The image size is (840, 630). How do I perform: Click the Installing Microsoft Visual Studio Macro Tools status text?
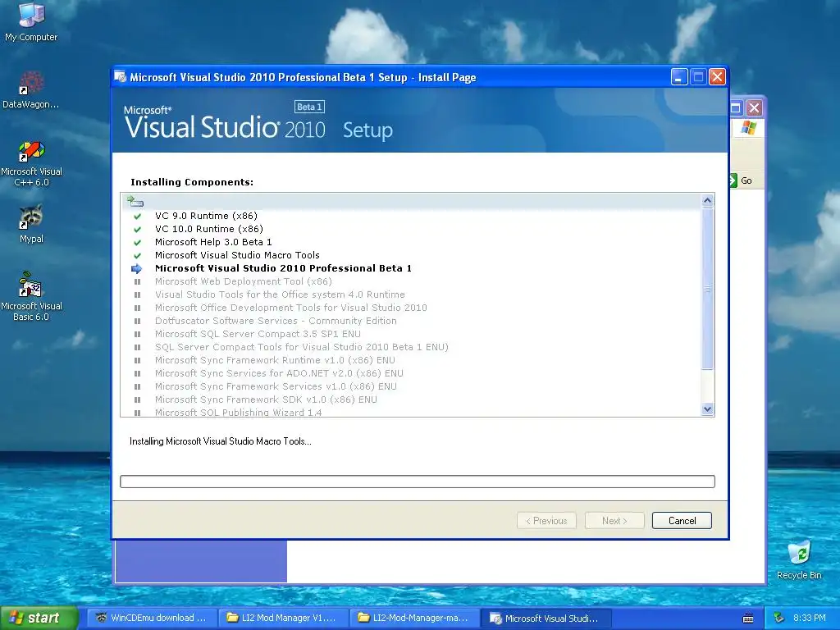[x=220, y=441]
